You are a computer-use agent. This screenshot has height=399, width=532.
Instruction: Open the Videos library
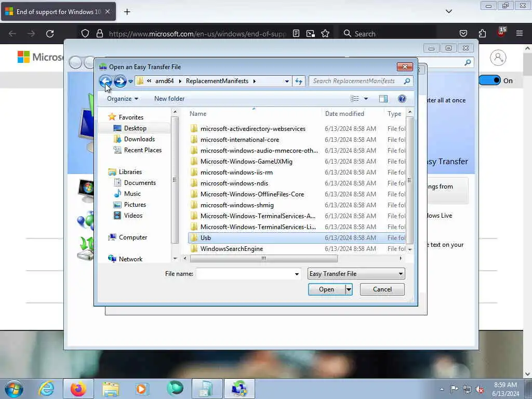click(133, 216)
